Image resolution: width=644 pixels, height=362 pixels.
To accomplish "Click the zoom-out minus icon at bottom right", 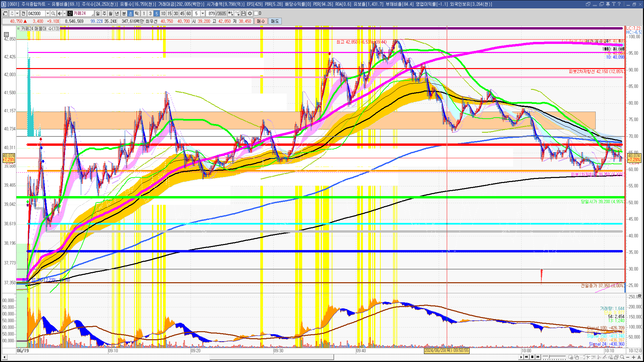I will pos(628,357).
